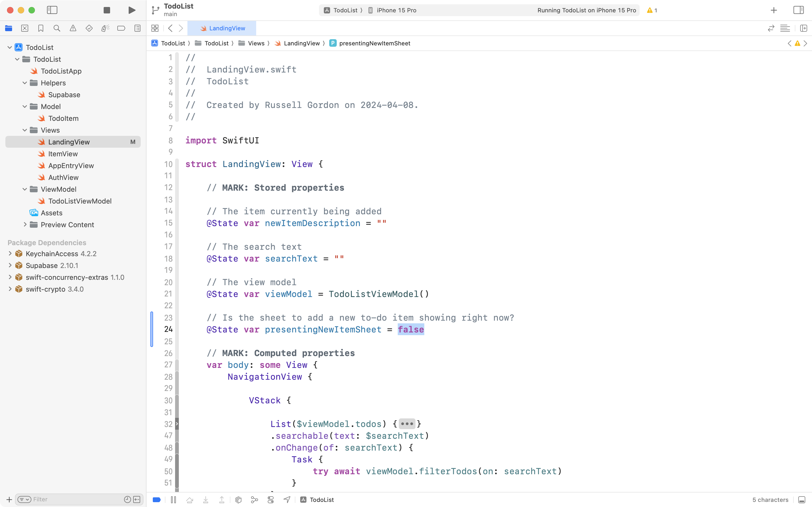Open the Find navigator search icon

click(57, 28)
